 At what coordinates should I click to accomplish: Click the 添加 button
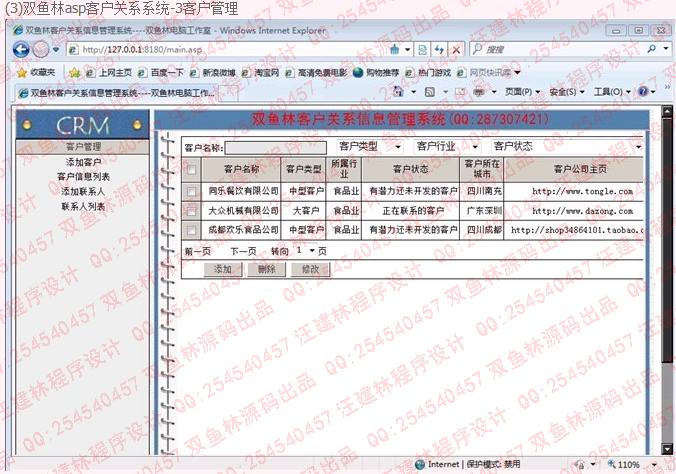click(x=223, y=270)
